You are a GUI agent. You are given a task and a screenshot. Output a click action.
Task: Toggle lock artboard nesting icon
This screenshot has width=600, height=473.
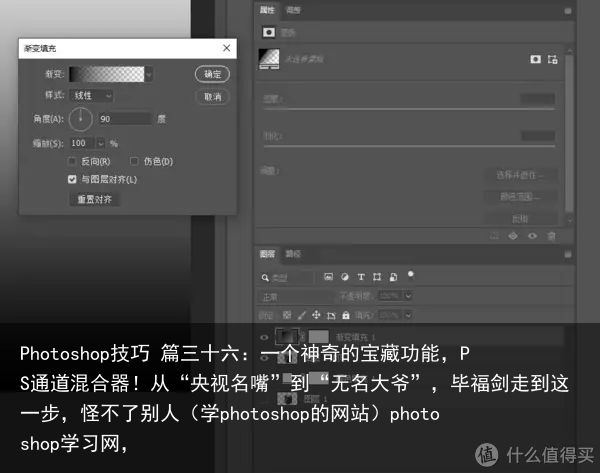coord(331,315)
